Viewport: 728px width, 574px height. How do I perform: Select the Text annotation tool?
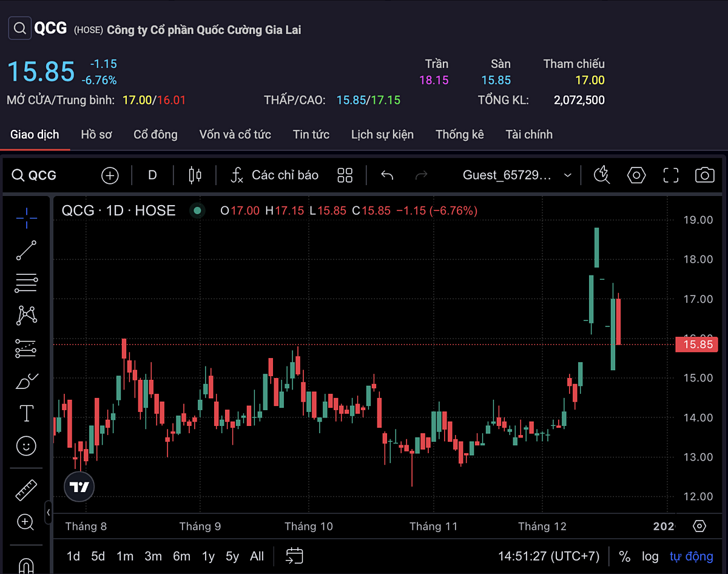(x=26, y=414)
